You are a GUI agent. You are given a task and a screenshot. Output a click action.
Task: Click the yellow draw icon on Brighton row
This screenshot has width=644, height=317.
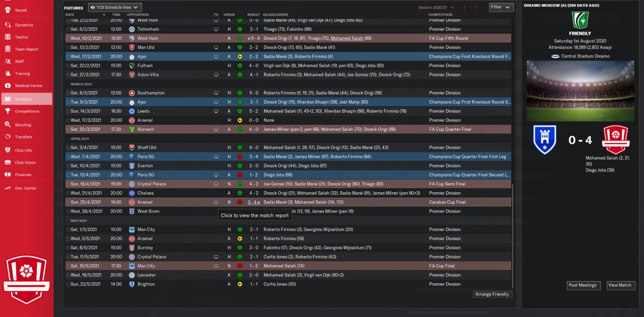point(240,284)
